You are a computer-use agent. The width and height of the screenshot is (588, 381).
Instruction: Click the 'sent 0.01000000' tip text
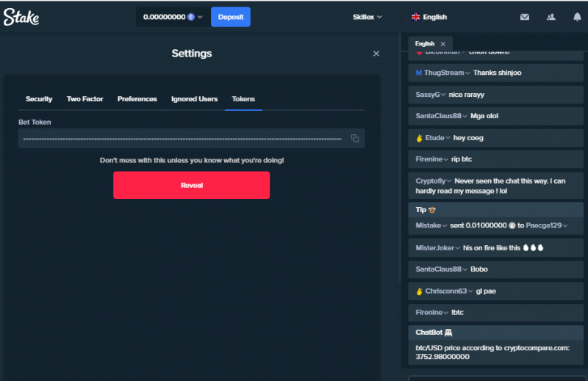click(478, 225)
